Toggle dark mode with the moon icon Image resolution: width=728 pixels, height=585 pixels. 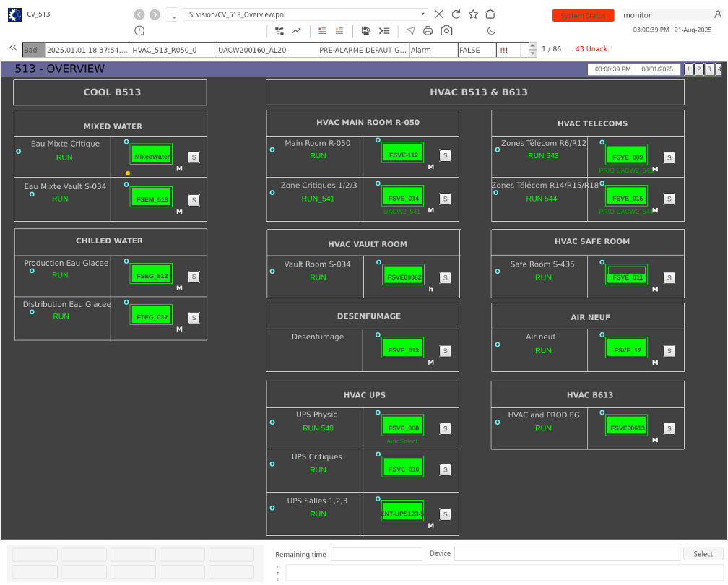pos(491,31)
